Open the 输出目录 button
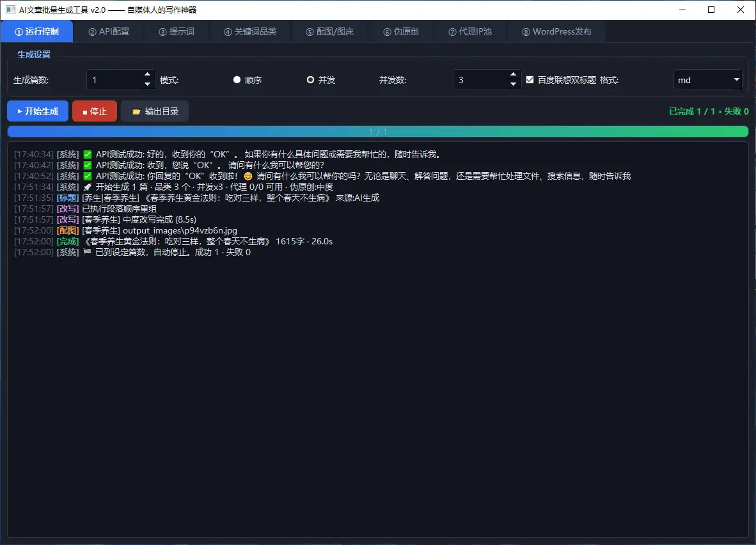The height and width of the screenshot is (545, 756). (155, 111)
